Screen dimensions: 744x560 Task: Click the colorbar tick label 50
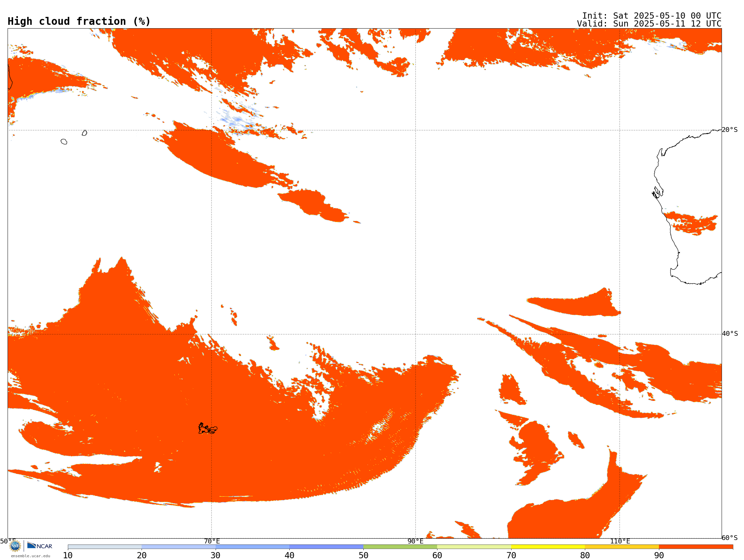coord(363,556)
